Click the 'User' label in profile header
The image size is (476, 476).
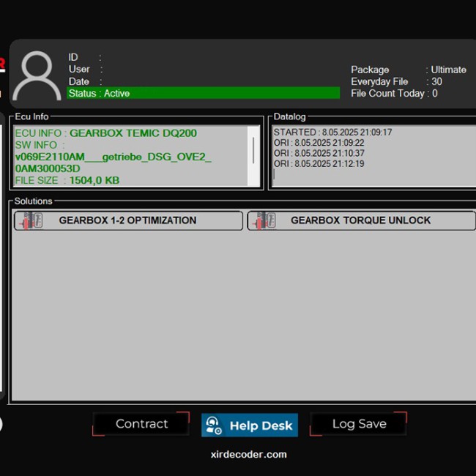point(79,70)
